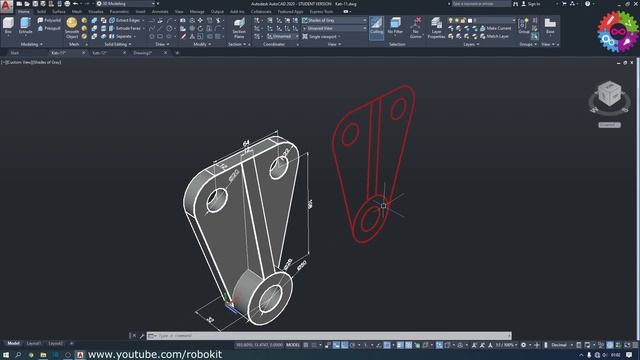Switch to the Solid ribbon tab
The image size is (640, 360).
pyautogui.click(x=41, y=12)
